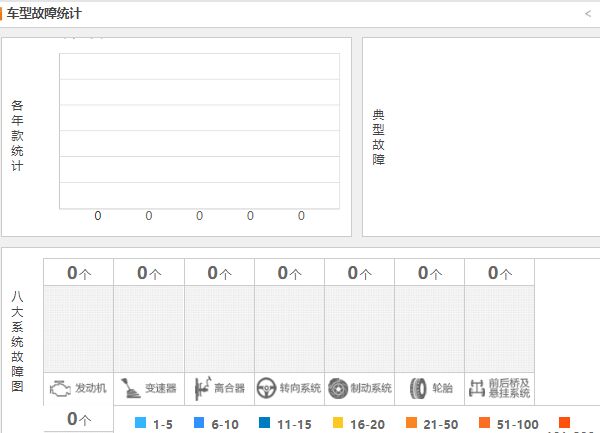
Task: Collapse the 车型故障统计 panel with the arrow
Action: (588, 14)
